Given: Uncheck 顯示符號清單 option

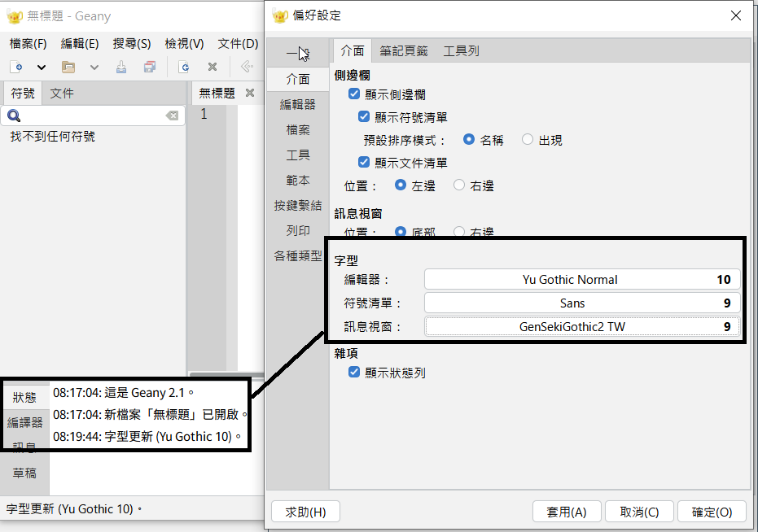Looking at the screenshot, I should (364, 117).
